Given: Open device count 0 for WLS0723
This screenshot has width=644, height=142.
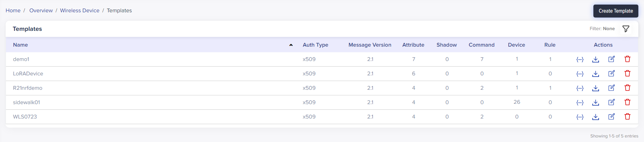Looking at the screenshot, I should 517,117.
